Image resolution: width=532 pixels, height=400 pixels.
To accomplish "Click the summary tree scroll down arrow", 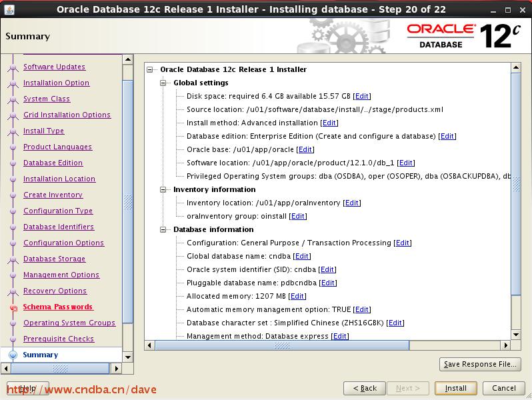I will click(x=516, y=335).
